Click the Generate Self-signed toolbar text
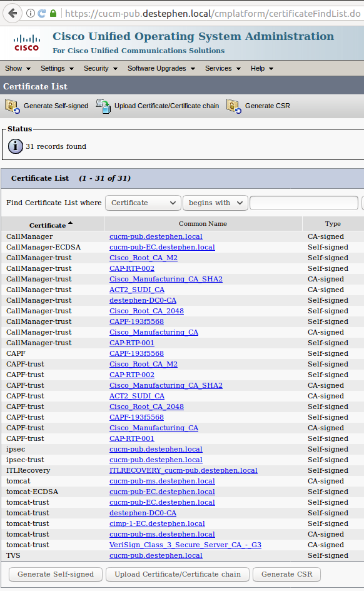This screenshot has width=364, height=591. [56, 106]
